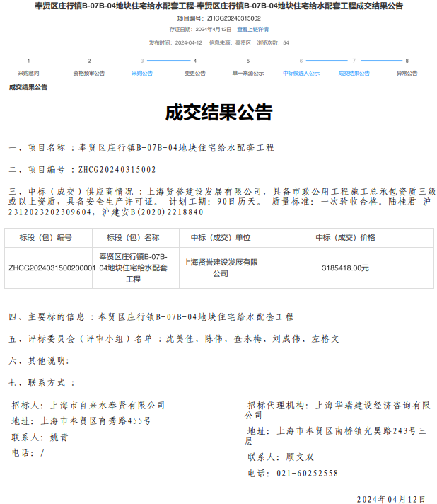Click the page title at the top
The height and width of the screenshot is (504, 437).
tap(218, 6)
